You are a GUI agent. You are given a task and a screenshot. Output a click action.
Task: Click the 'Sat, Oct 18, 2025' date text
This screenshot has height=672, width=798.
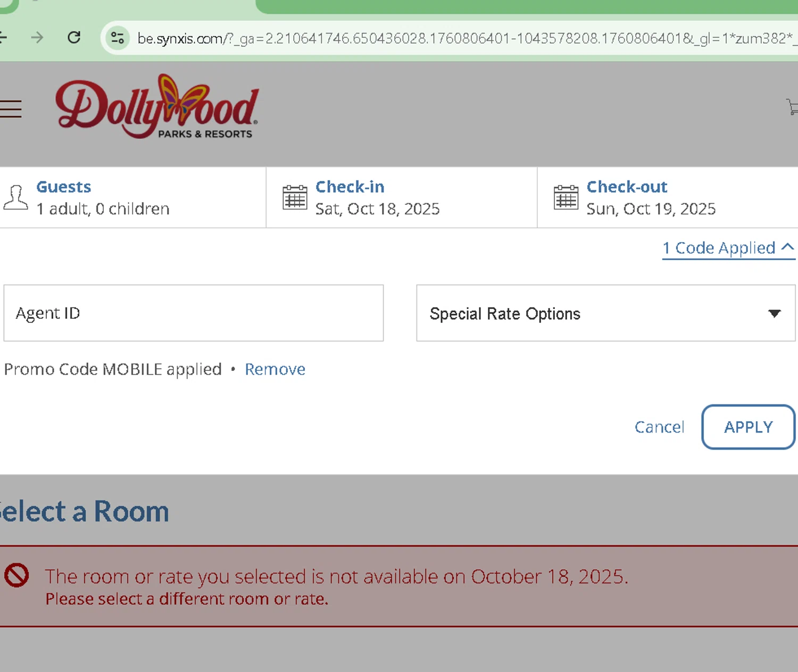tap(378, 209)
